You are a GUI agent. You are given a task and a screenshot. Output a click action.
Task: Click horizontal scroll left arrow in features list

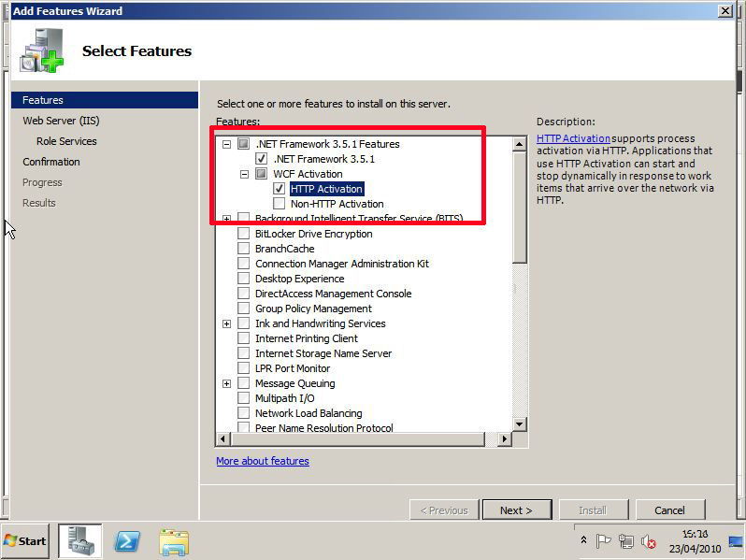pos(223,438)
